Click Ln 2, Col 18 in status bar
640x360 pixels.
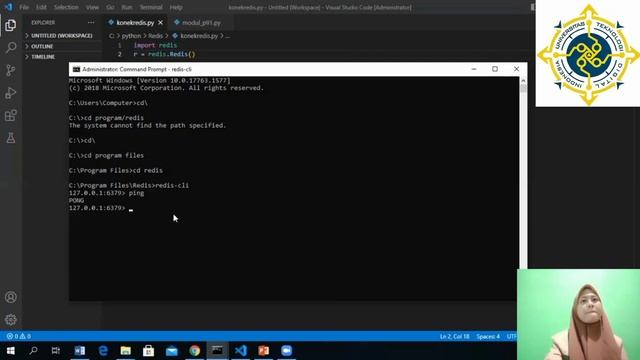click(x=454, y=336)
